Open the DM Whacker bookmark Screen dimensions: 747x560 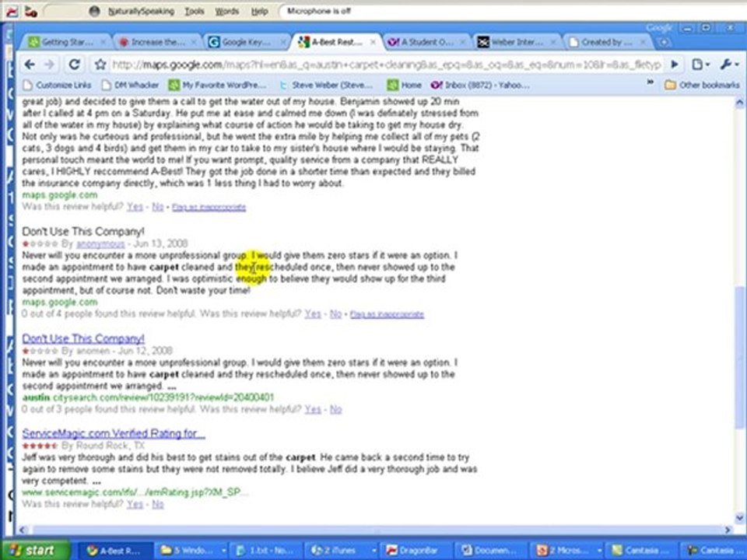(131, 86)
